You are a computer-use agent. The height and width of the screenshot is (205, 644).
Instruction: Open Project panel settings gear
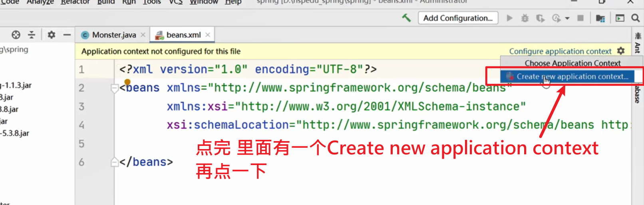coord(51,35)
